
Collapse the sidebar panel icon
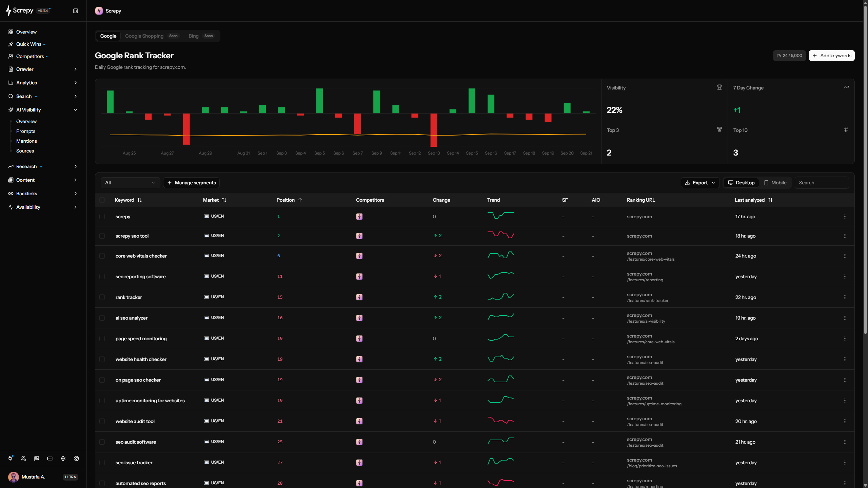pos(76,11)
